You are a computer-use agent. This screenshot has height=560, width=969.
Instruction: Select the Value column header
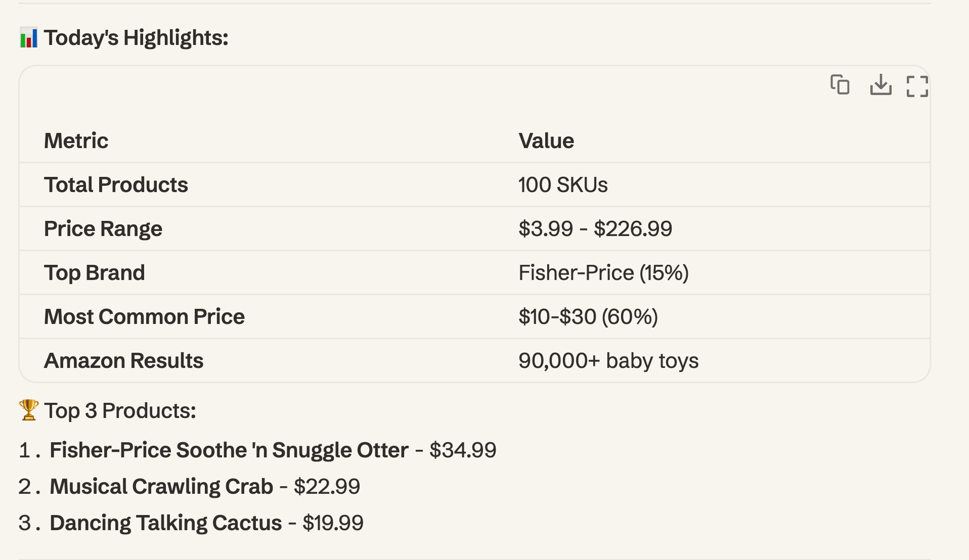coord(546,141)
